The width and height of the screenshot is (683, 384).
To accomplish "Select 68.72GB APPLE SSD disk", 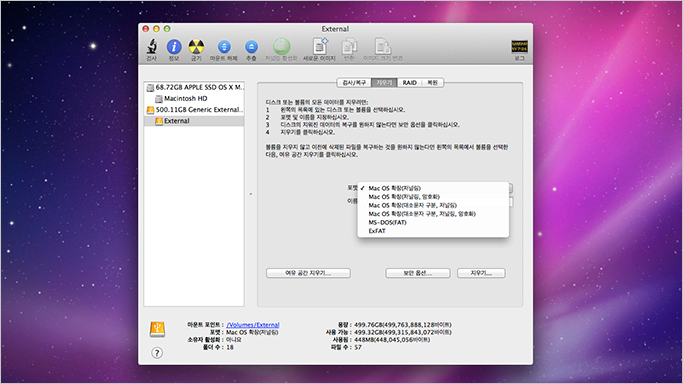I will [195, 87].
